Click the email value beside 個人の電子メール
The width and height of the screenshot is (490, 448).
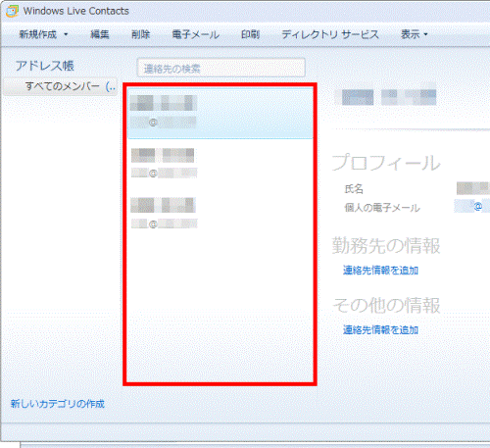472,207
